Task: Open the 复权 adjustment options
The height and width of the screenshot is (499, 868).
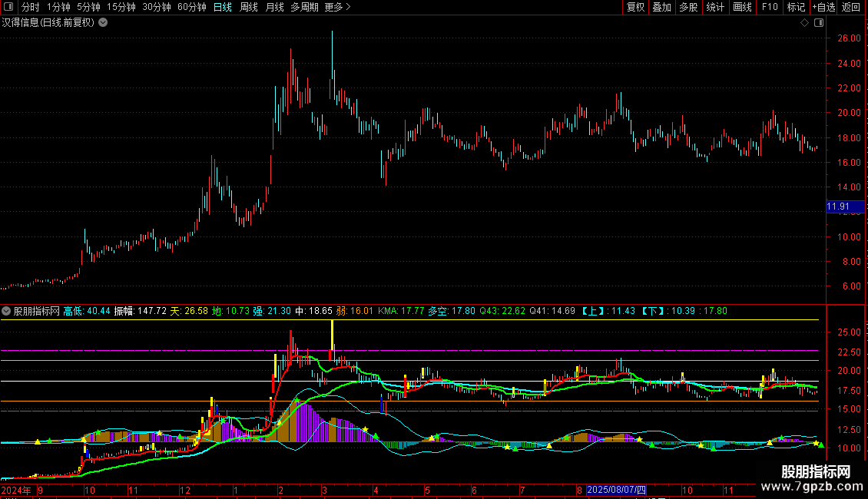Action: tap(635, 8)
